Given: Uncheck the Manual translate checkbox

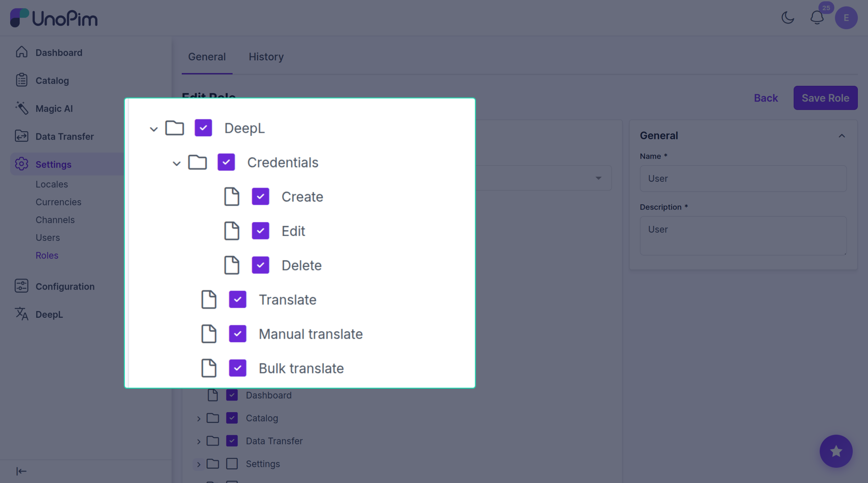Looking at the screenshot, I should click(238, 333).
